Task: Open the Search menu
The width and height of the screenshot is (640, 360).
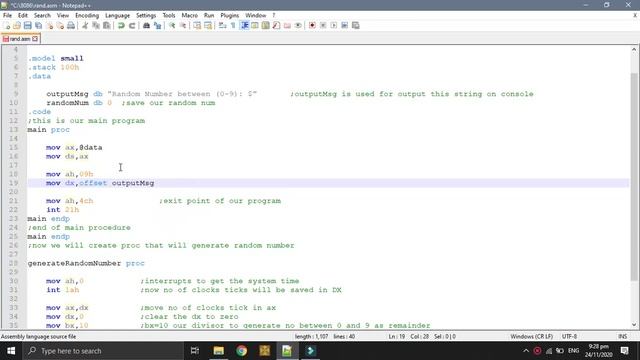Action: click(42, 16)
